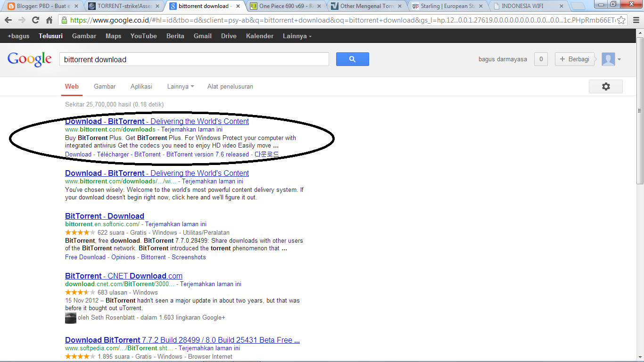Viewport: 644px width, 362px height.
Task: Open the search settings gear icon
Action: click(x=606, y=86)
